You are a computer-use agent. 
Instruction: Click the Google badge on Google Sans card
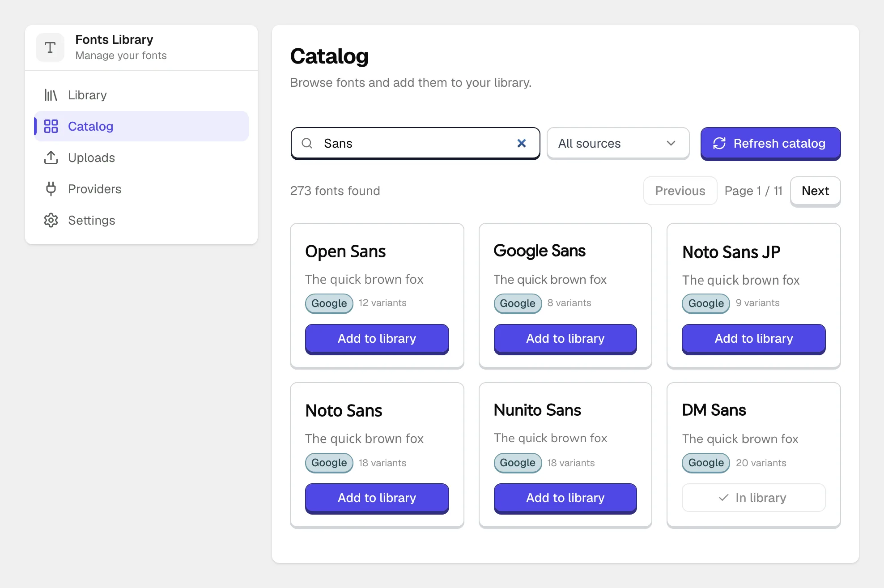[x=518, y=303]
